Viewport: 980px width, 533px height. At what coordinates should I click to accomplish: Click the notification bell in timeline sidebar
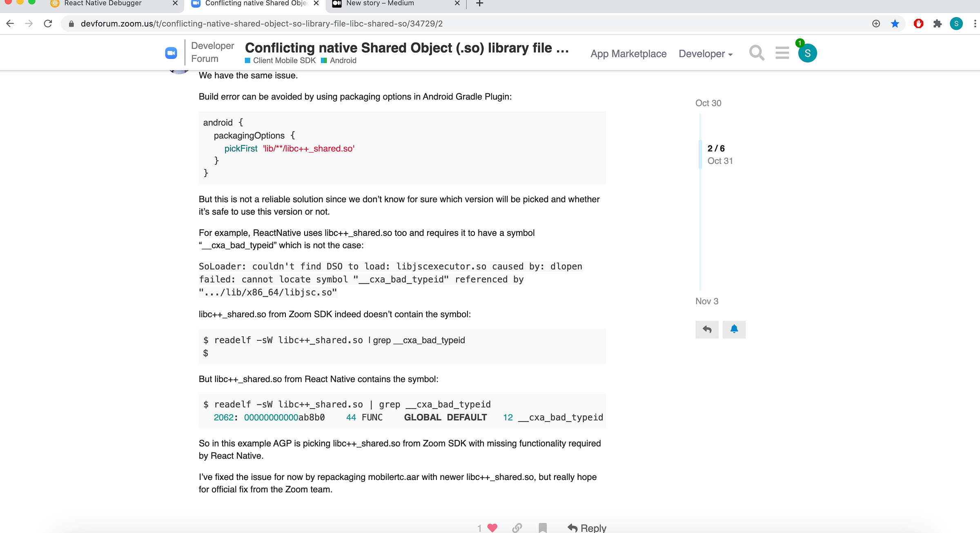(734, 329)
